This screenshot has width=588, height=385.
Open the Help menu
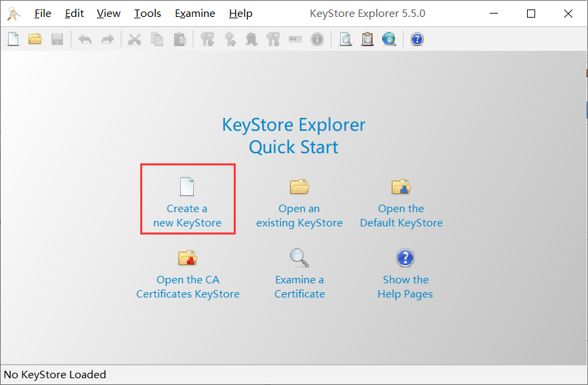[240, 14]
